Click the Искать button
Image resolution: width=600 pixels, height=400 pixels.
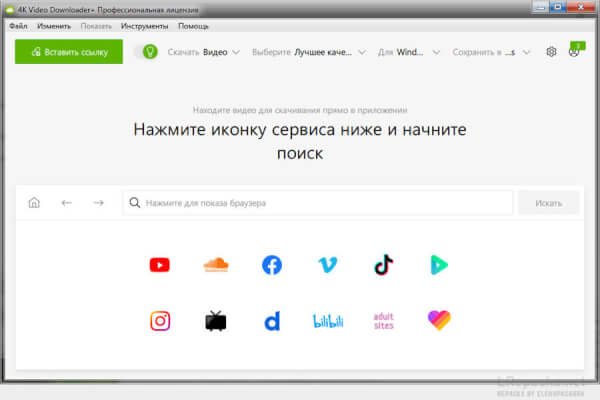pyautogui.click(x=549, y=203)
